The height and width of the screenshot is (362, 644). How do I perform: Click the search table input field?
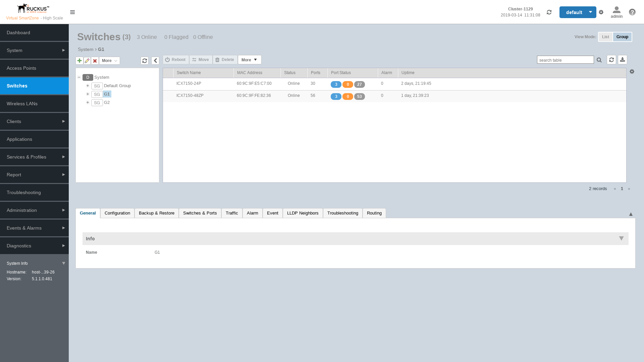(x=565, y=60)
